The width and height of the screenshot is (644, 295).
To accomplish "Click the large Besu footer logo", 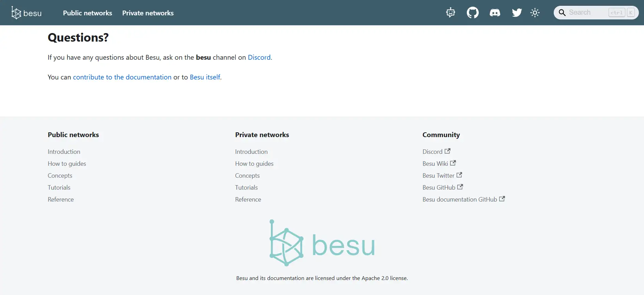I will pos(322,243).
